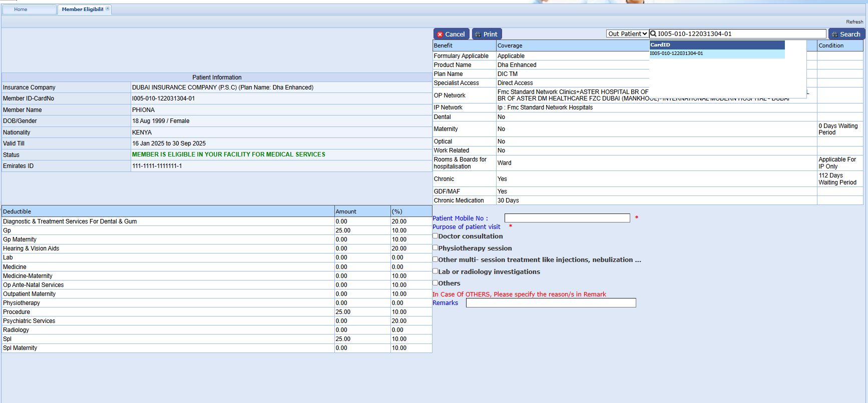Click the Refresh link
Viewport: 868px width, 403px height.
coord(854,22)
